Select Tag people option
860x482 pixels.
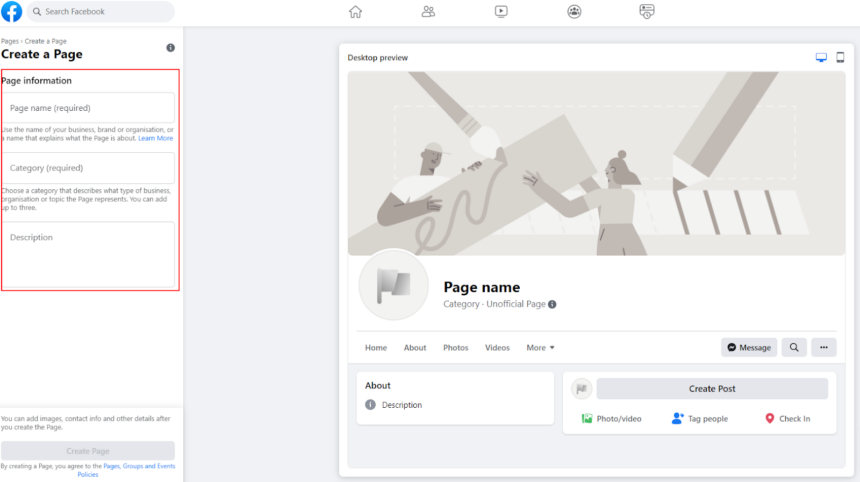click(x=700, y=418)
